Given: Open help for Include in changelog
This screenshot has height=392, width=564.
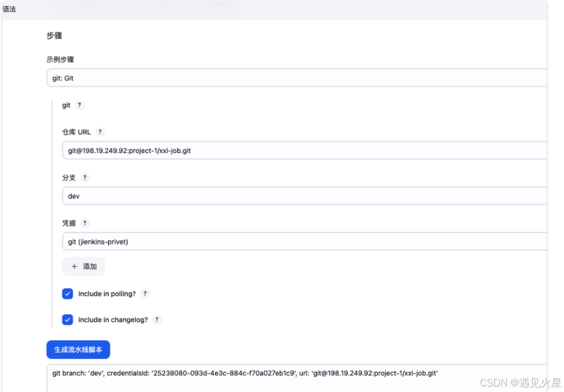Looking at the screenshot, I should [157, 319].
